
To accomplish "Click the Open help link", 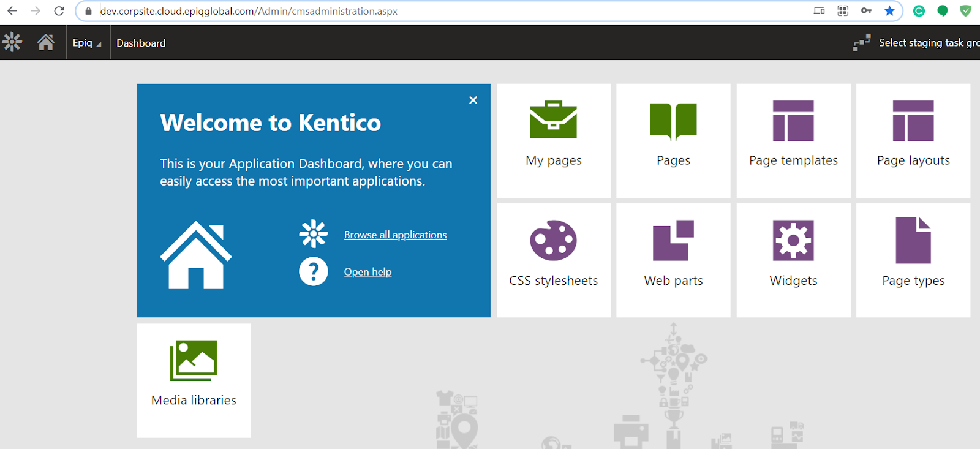I will click(x=367, y=272).
